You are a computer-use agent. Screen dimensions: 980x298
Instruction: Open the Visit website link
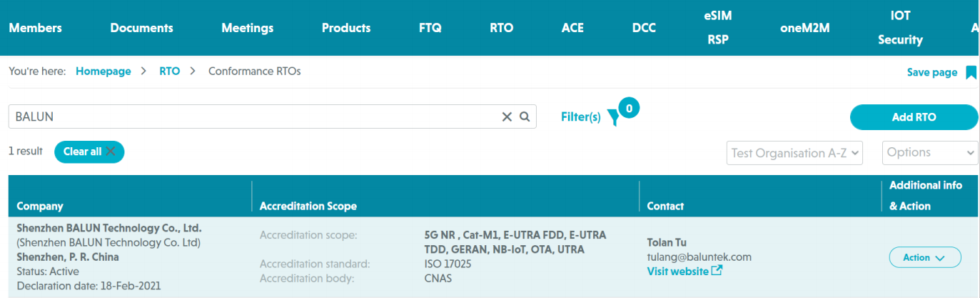tap(677, 271)
